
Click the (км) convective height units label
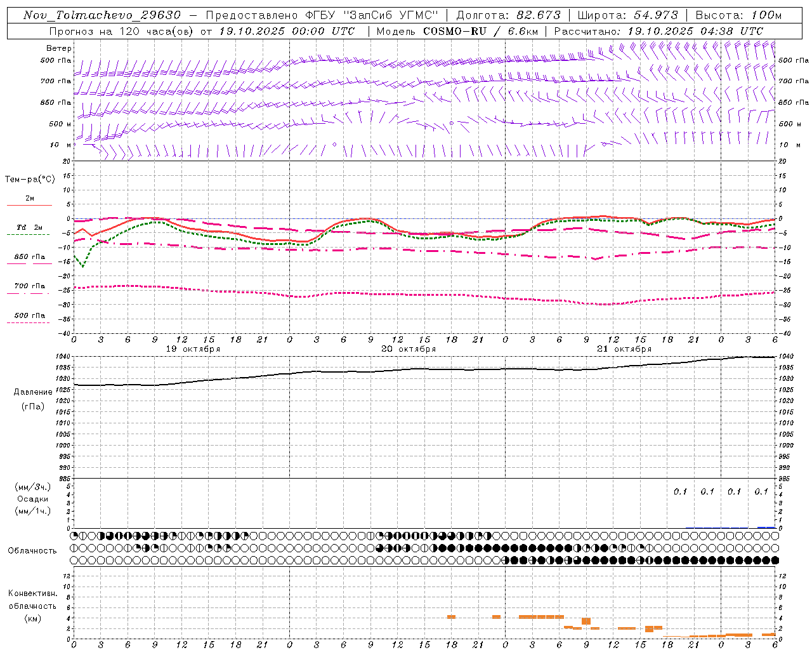pyautogui.click(x=32, y=618)
